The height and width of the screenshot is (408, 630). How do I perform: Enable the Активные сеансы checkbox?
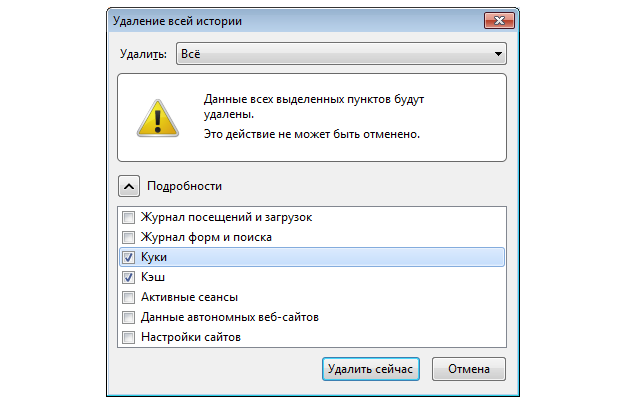click(129, 297)
